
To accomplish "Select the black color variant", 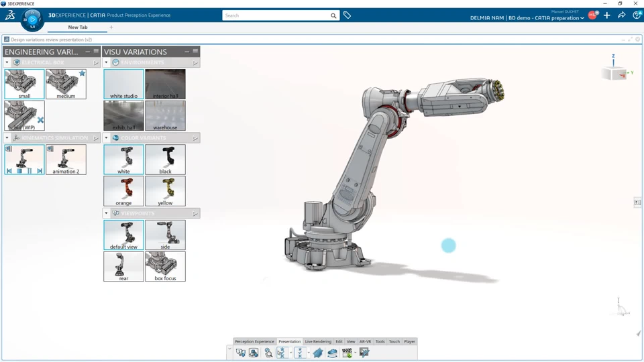I will (x=165, y=160).
